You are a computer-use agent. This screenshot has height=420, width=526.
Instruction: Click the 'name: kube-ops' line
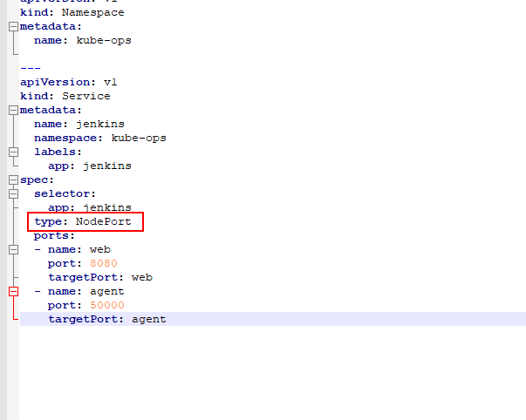[x=83, y=41]
